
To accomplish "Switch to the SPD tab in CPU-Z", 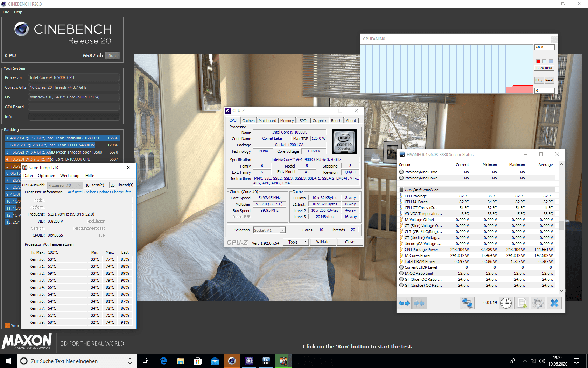I will pyautogui.click(x=303, y=121).
